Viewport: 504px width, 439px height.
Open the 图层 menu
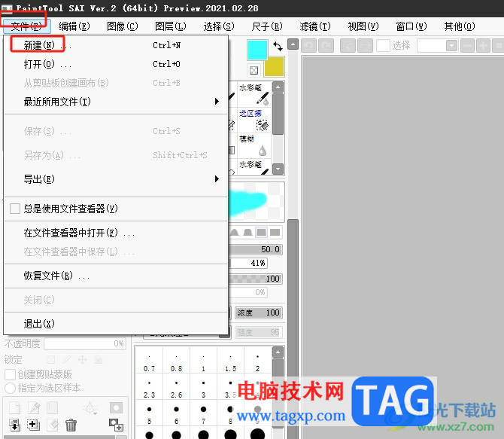[170, 26]
